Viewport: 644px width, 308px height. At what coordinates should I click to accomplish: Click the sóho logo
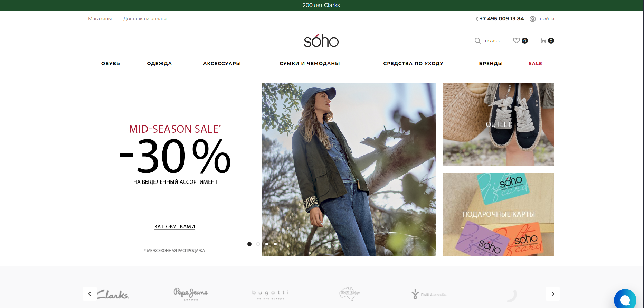pos(321,41)
